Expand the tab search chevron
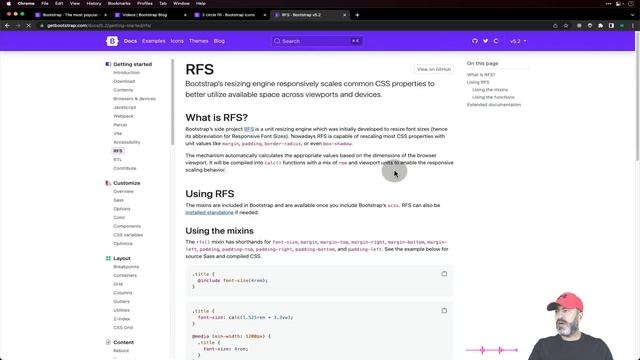The height and width of the screenshot is (360, 640). pos(633,15)
